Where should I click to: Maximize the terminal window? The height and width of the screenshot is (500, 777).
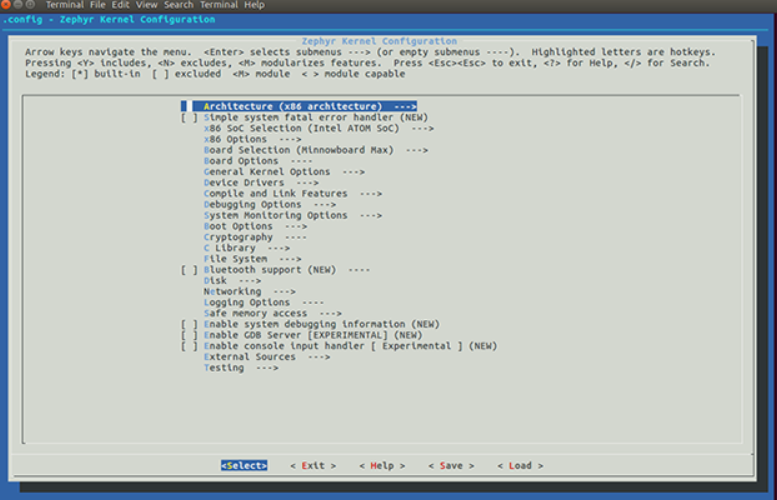click(x=30, y=4)
